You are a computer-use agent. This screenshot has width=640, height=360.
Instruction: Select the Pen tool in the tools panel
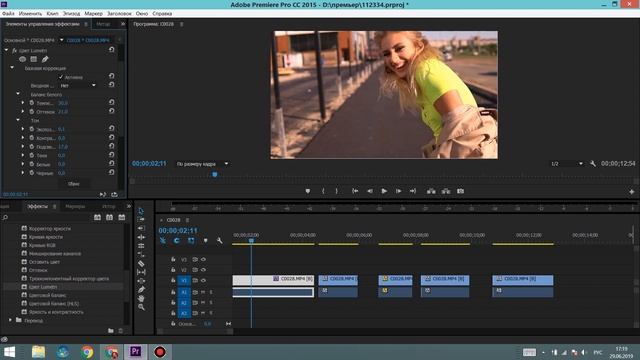141,289
